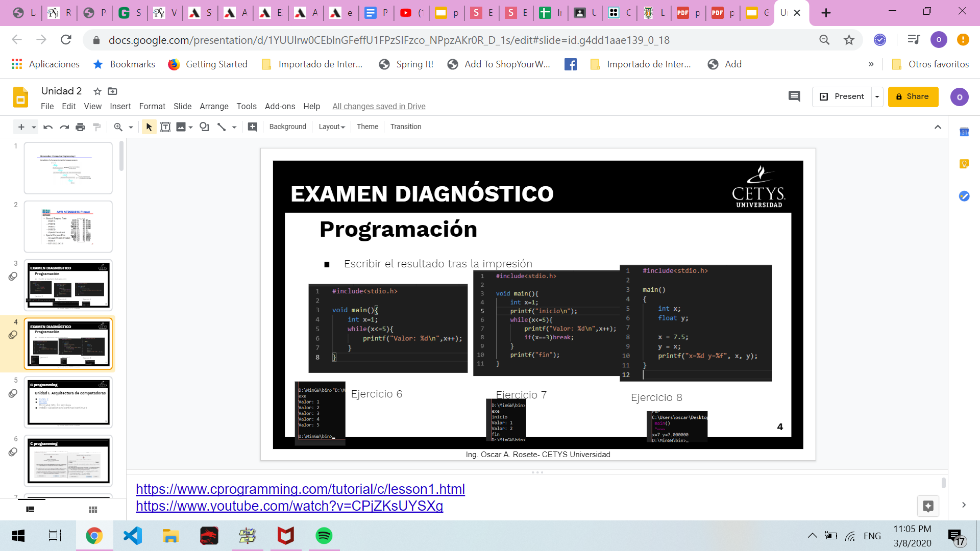This screenshot has width=980, height=551.
Task: Switch to filmstrip view
Action: click(x=30, y=509)
